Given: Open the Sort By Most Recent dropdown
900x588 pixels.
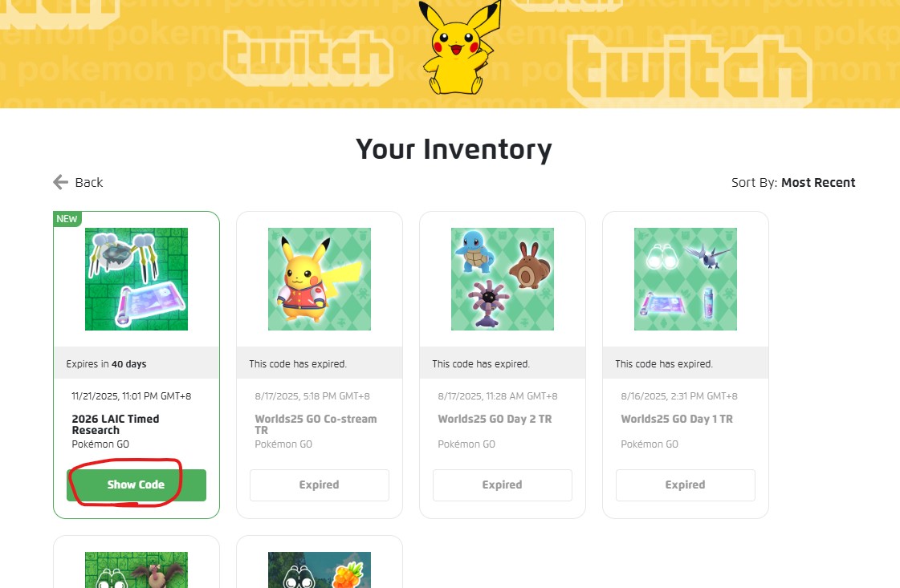Looking at the screenshot, I should pyautogui.click(x=792, y=182).
